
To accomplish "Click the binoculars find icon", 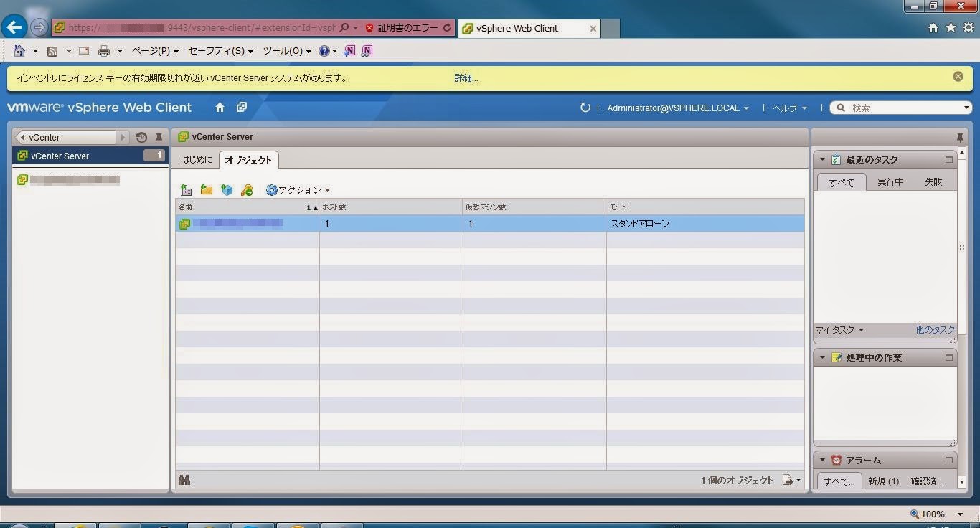I will 184,480.
